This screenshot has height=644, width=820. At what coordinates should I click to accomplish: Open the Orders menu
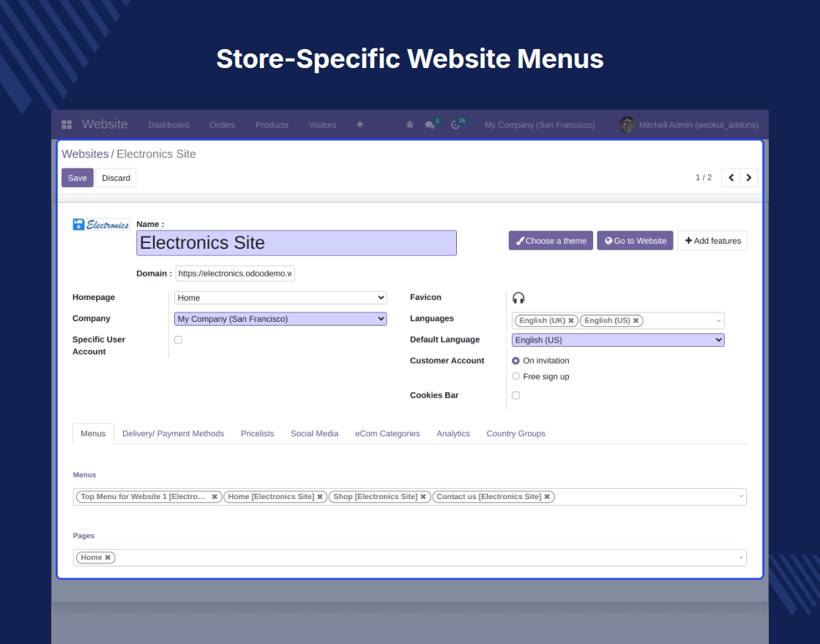click(x=223, y=125)
